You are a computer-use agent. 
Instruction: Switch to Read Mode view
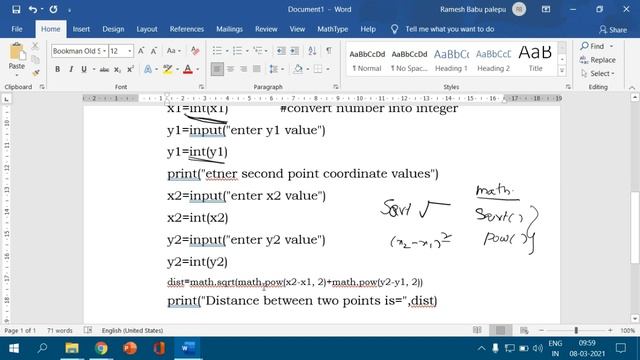point(477,330)
